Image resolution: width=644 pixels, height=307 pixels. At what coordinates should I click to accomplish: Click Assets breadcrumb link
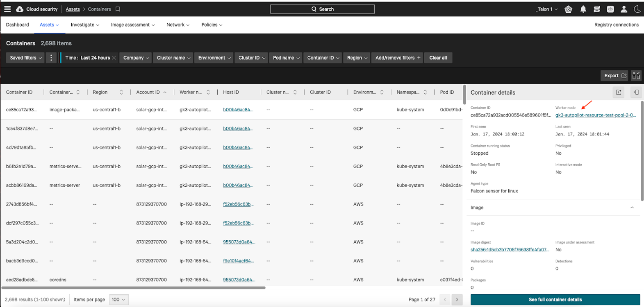tap(73, 9)
